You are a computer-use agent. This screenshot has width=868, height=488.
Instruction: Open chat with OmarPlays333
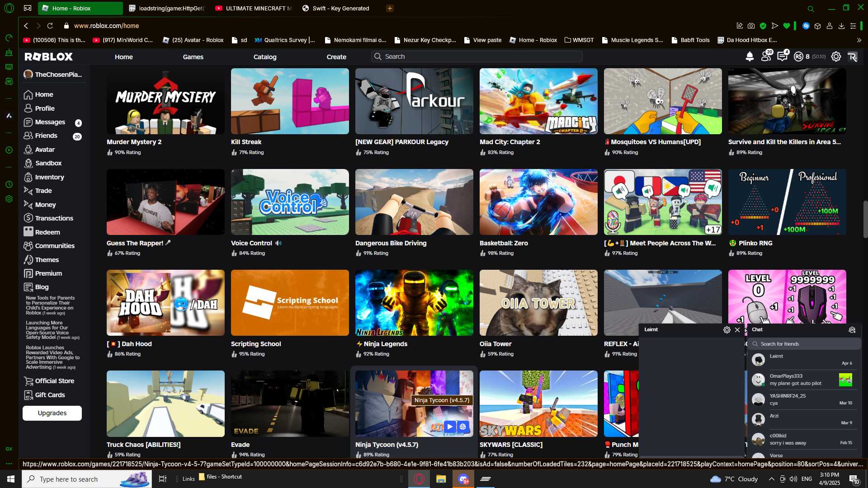[x=804, y=380]
